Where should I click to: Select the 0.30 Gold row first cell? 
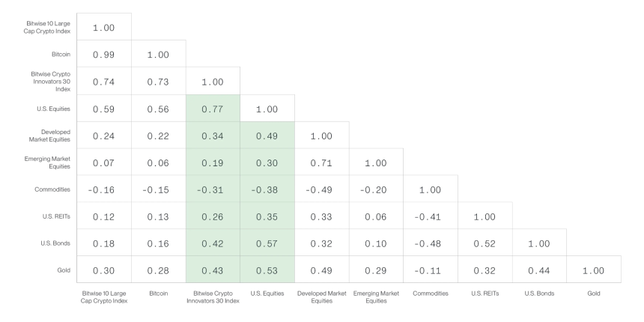click(x=104, y=270)
